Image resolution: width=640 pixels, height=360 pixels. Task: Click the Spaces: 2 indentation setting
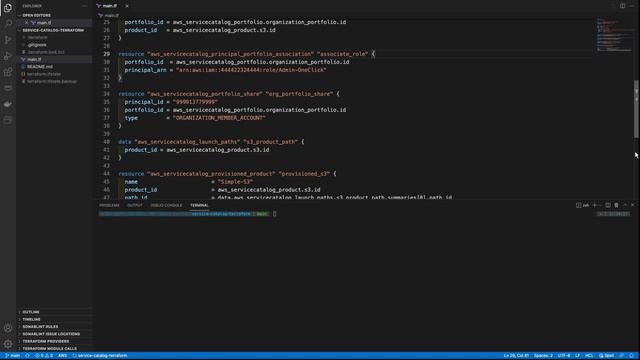(x=543, y=356)
